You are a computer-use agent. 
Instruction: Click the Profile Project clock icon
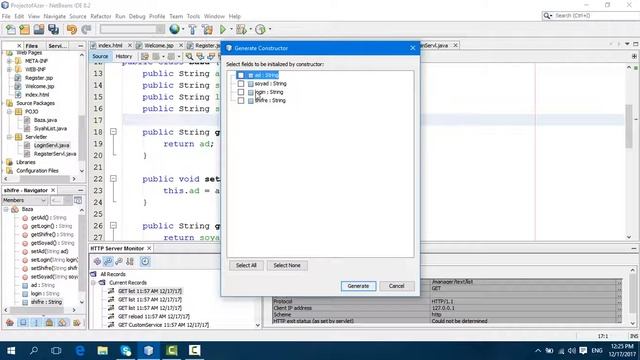[260, 29]
